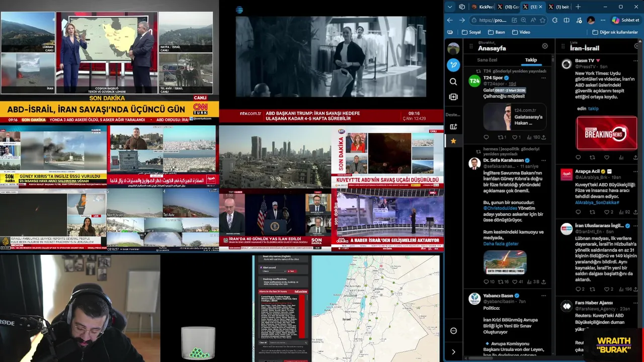644x362 pixels.
Task: Click the red Test sound button
Action: (x=291, y=271)
